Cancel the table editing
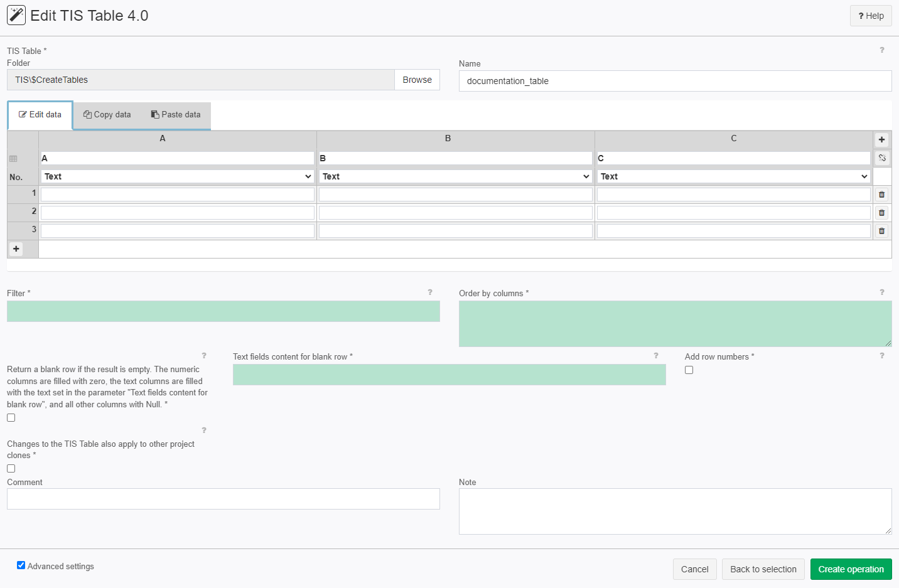 694,569
